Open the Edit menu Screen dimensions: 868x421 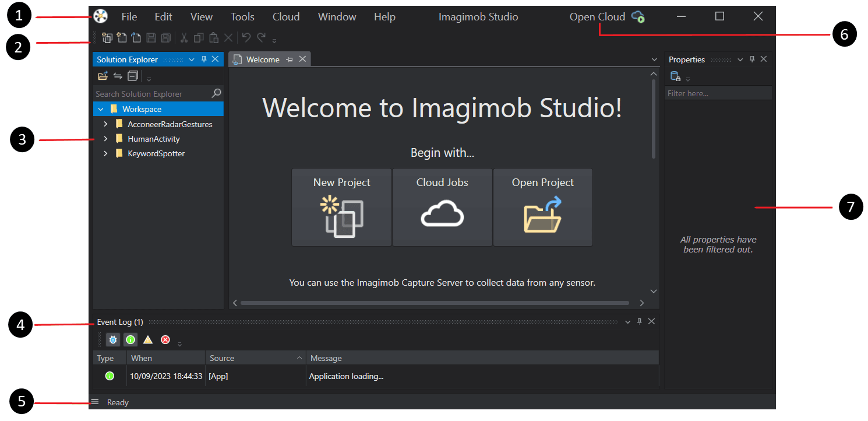(163, 17)
